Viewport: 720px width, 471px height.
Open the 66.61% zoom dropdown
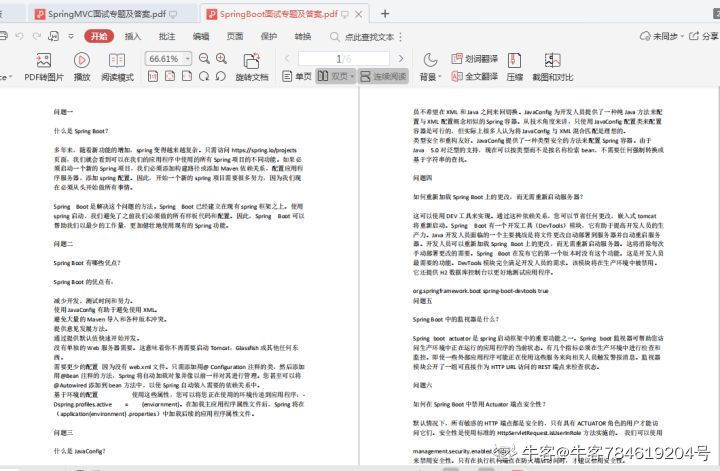(188, 58)
